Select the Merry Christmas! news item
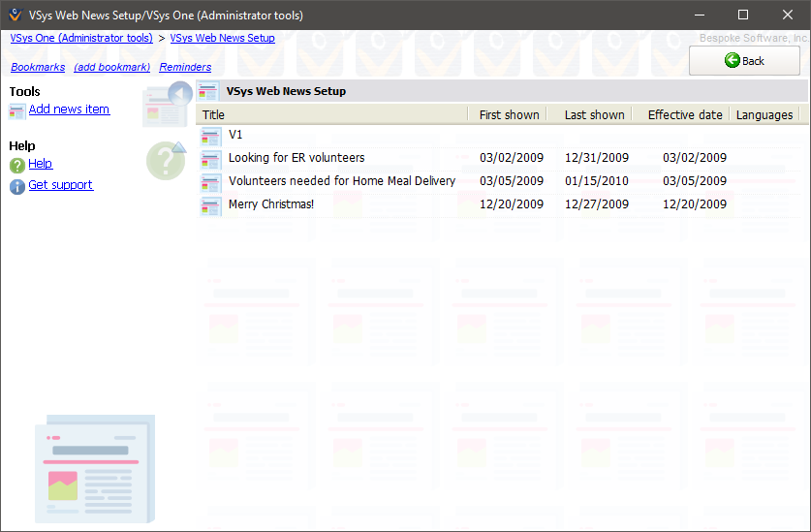Image resolution: width=811 pixels, height=532 pixels. (271, 204)
